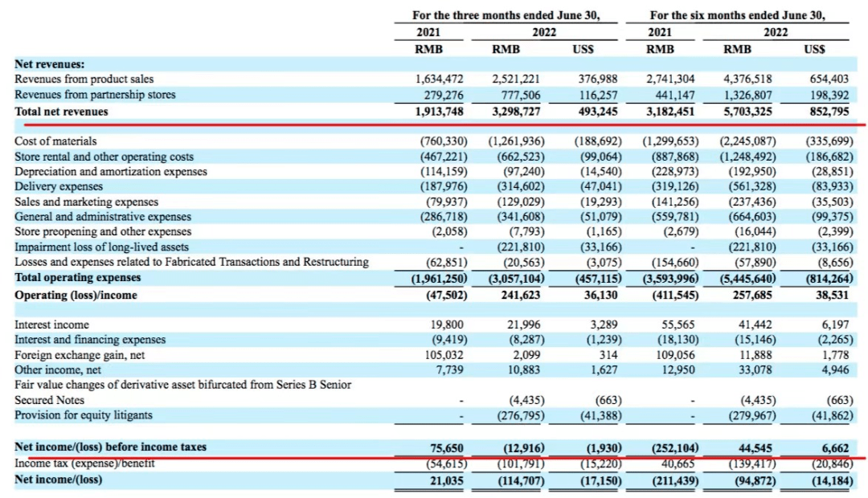The width and height of the screenshot is (868, 498).
Task: Click the three months ended June 30 header
Action: [506, 15]
